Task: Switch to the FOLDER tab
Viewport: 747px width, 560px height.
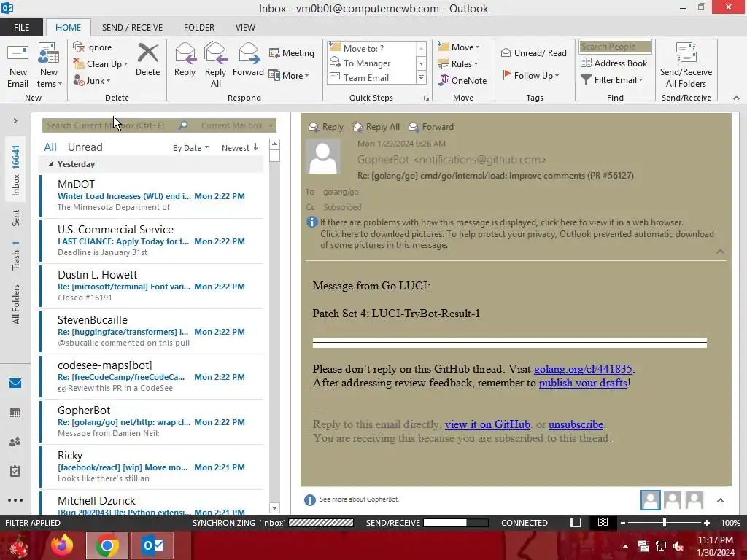Action: tap(199, 28)
